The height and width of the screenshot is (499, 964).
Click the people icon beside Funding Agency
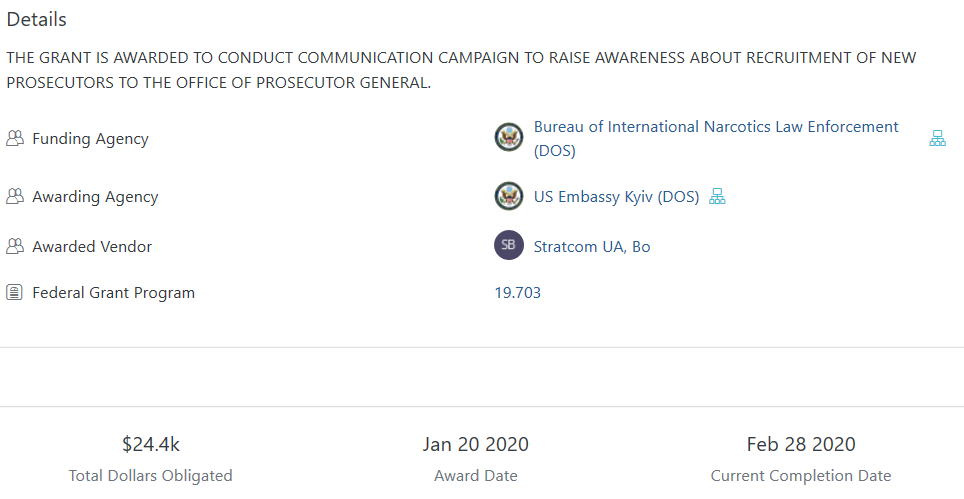point(14,139)
